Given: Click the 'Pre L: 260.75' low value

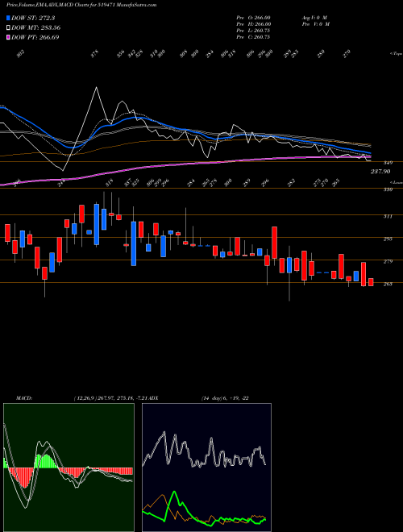Looking at the screenshot, I should point(253,31).
